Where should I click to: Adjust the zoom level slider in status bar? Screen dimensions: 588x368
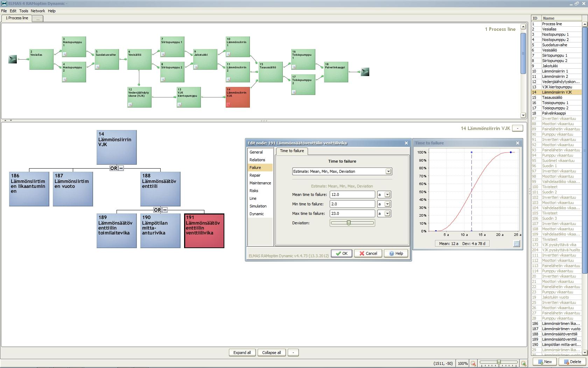498,362
